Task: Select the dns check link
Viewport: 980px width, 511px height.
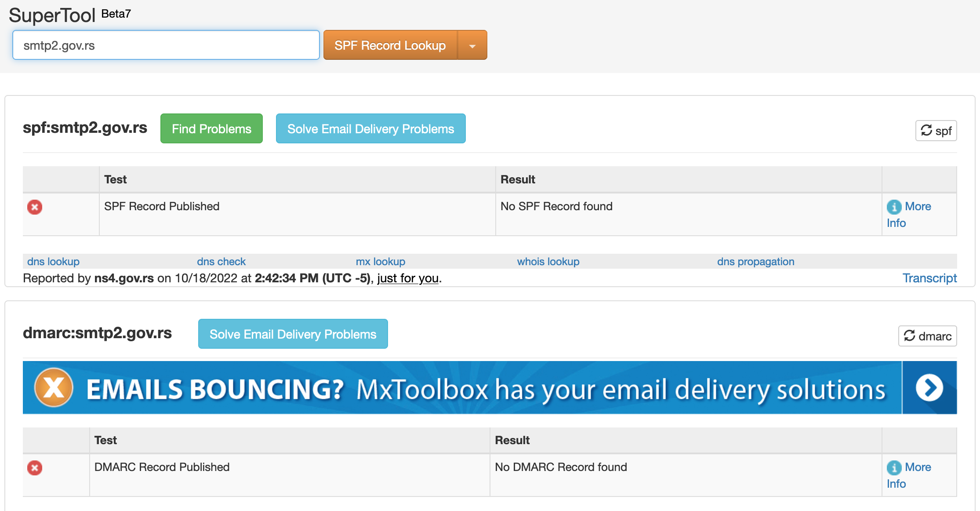Action: [x=220, y=262]
